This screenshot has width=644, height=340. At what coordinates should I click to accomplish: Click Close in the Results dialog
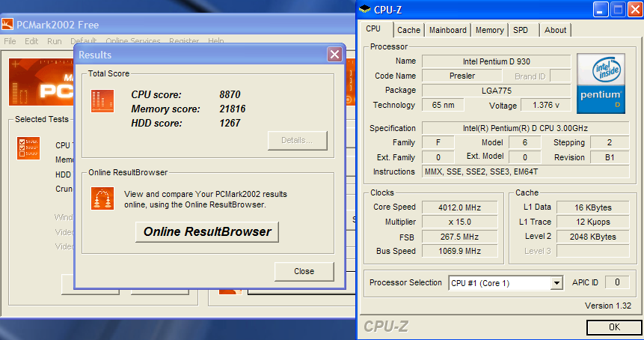click(x=304, y=271)
